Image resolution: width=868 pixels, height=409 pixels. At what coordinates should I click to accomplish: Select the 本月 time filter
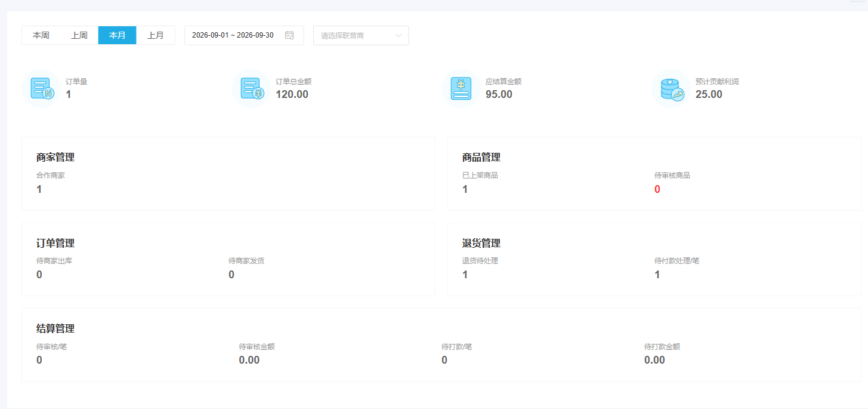118,35
